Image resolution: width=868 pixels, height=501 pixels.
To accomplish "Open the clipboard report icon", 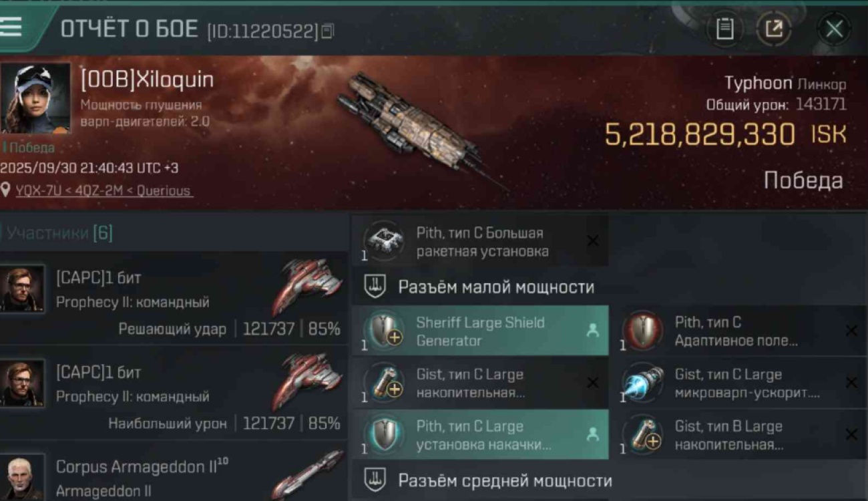I will coord(724,29).
